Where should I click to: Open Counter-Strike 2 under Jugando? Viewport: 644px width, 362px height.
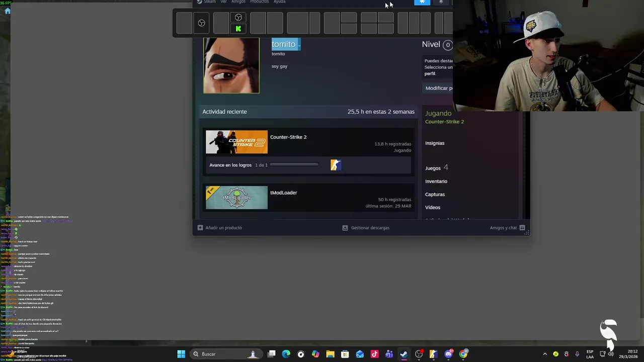pyautogui.click(x=444, y=122)
